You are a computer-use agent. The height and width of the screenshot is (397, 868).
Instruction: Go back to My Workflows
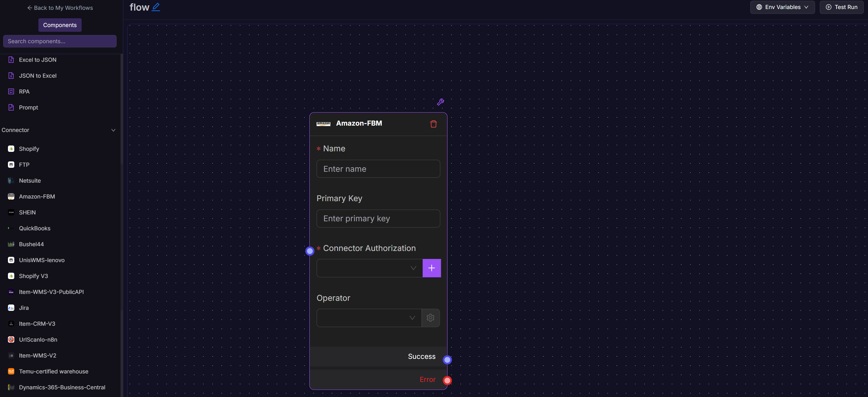(x=60, y=8)
